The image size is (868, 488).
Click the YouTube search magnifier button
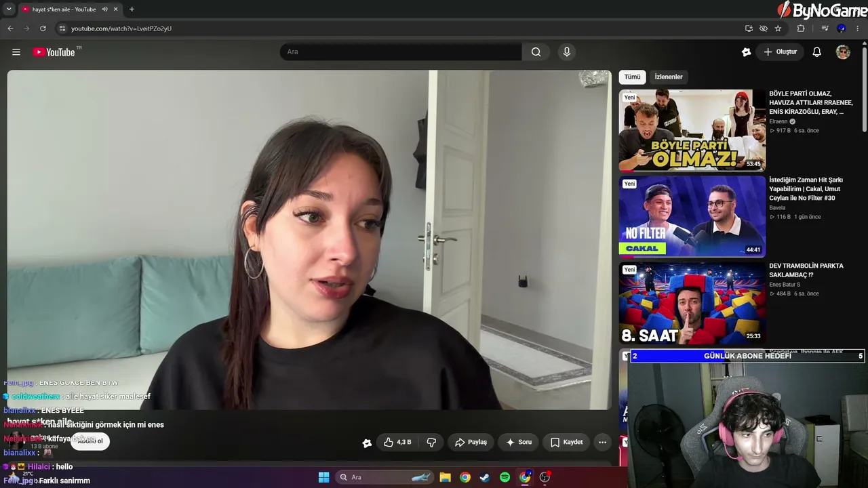pos(536,52)
